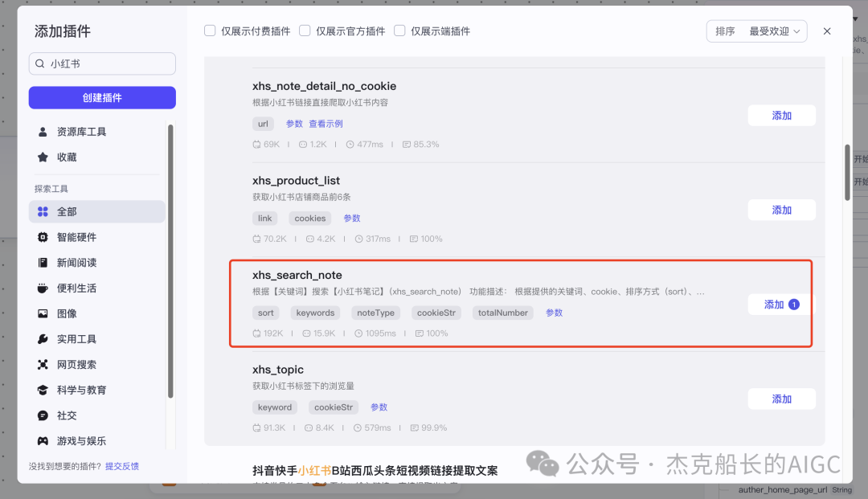Image resolution: width=868 pixels, height=499 pixels.
Task: Select the 网页搜索 category
Action: 97,364
